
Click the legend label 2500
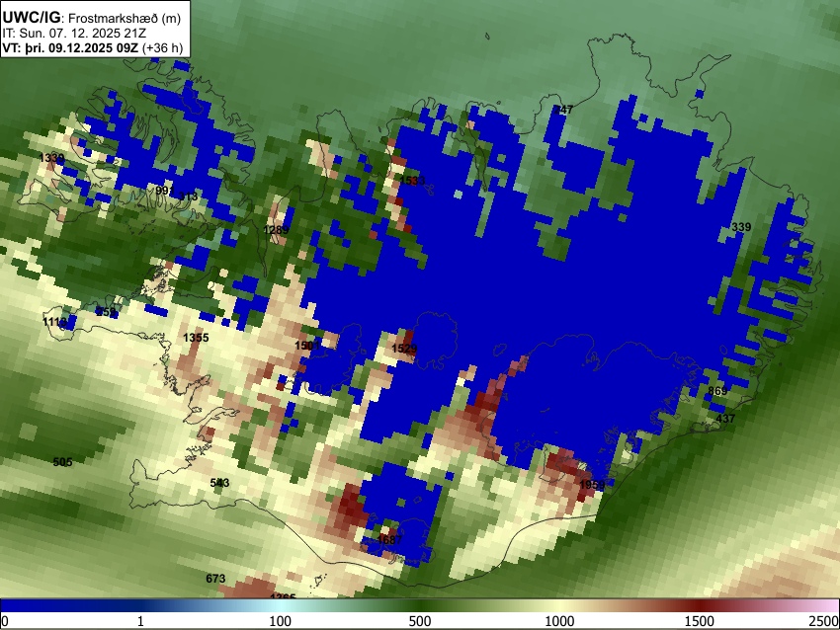point(824,621)
